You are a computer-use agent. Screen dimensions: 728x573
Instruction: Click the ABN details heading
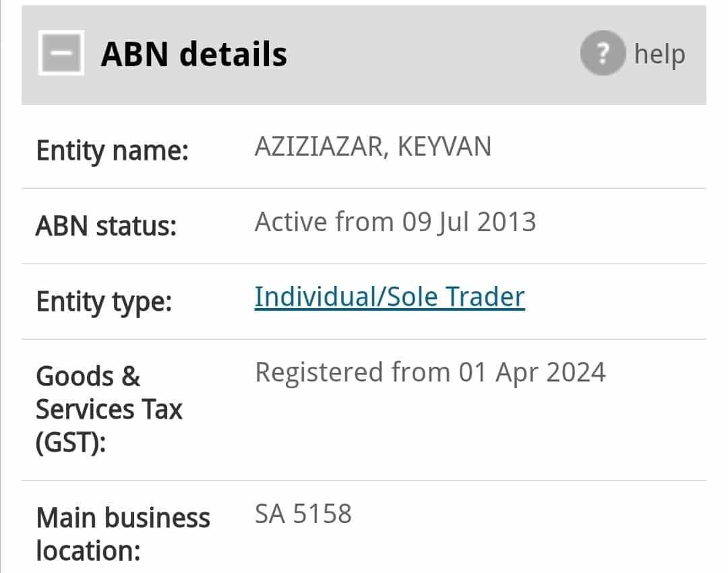193,54
